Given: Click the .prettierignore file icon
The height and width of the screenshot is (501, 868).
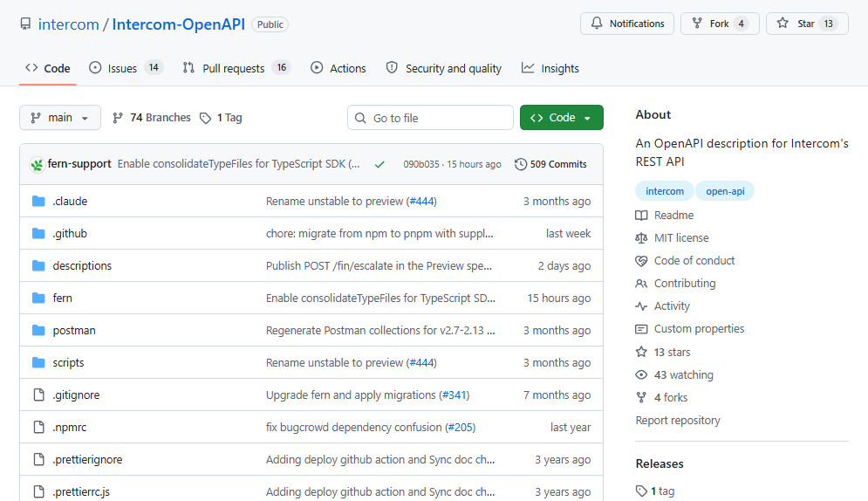Looking at the screenshot, I should coord(38,459).
